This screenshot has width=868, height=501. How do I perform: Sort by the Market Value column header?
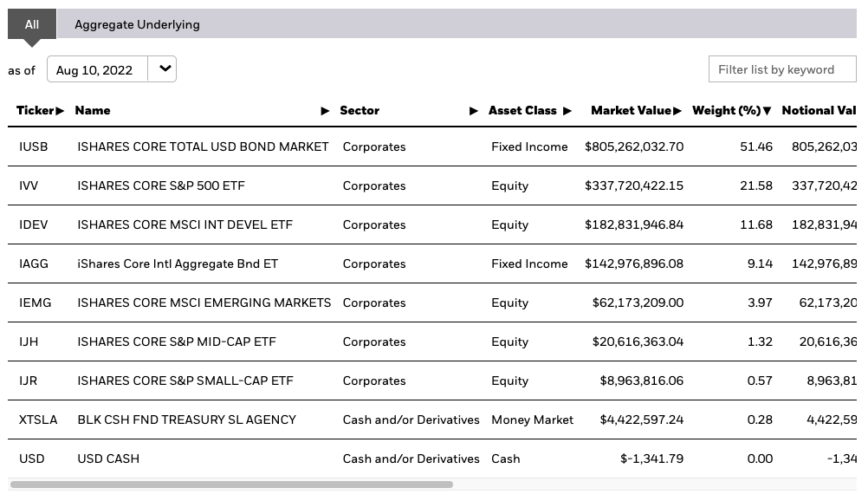(631, 110)
